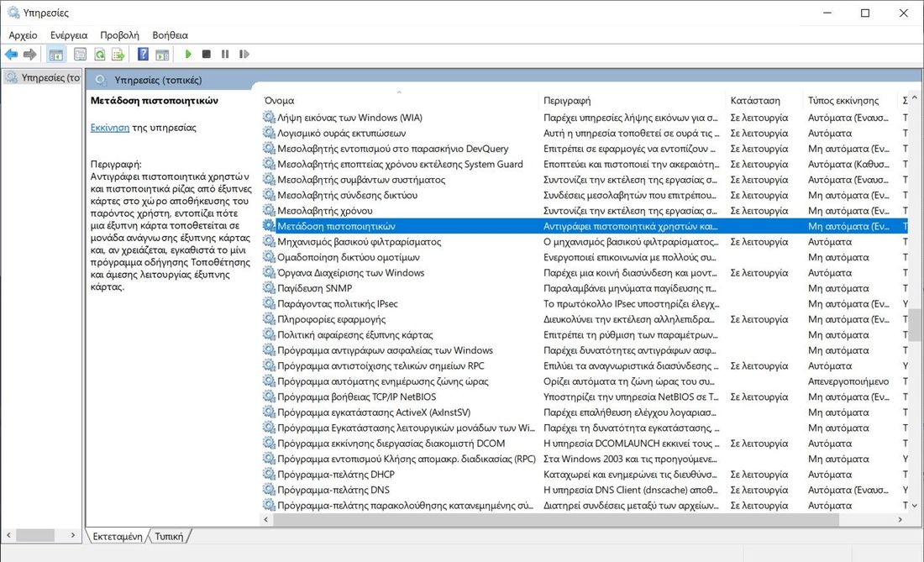
Task: Select Πρόγραμμα-πελάτης παρακολούθησης κατανεμημένης service
Action: [x=406, y=505]
